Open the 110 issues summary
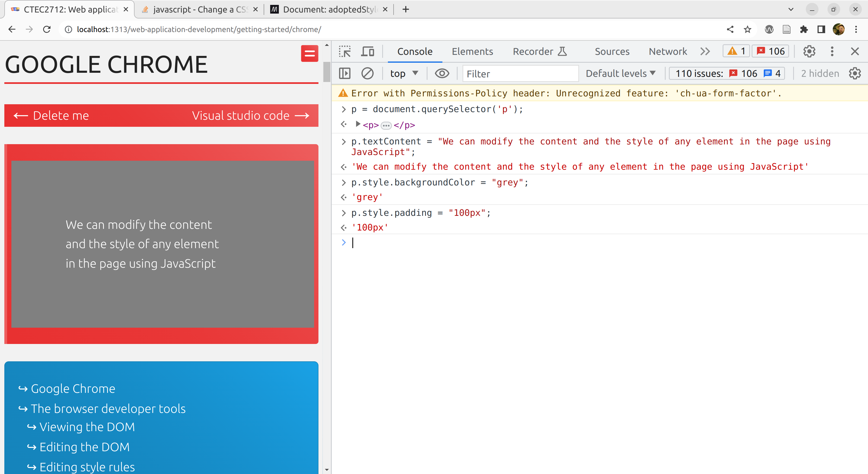 (726, 74)
